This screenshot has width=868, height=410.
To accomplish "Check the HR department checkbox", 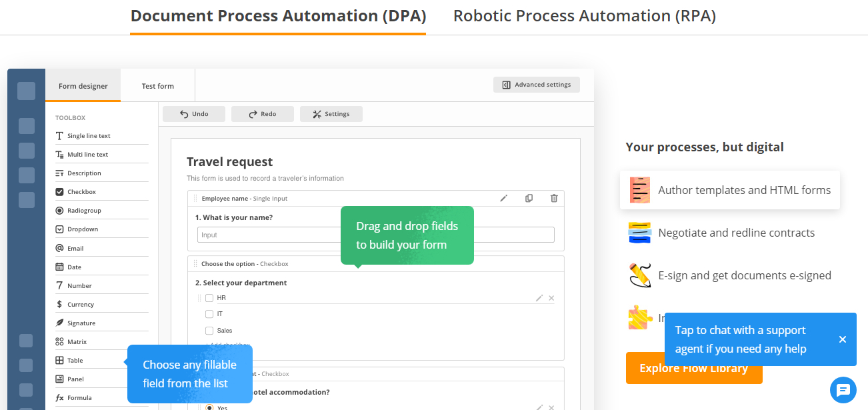I will point(209,298).
